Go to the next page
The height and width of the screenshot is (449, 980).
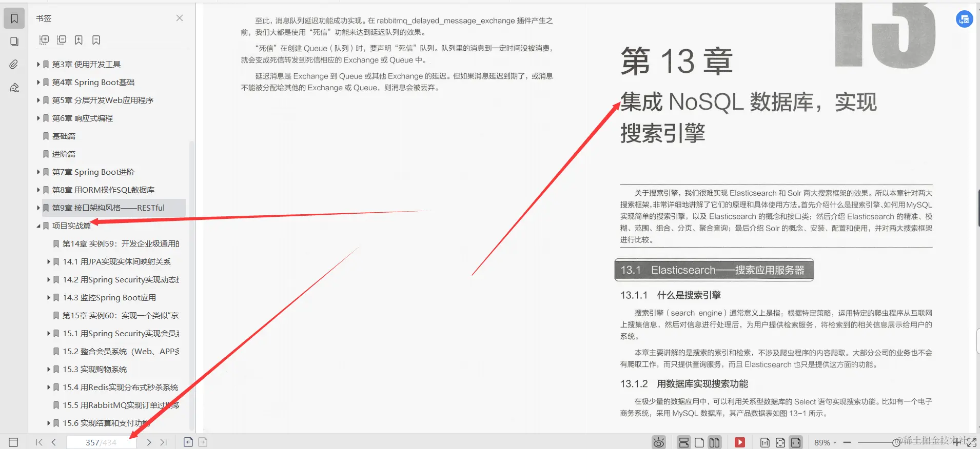click(149, 442)
